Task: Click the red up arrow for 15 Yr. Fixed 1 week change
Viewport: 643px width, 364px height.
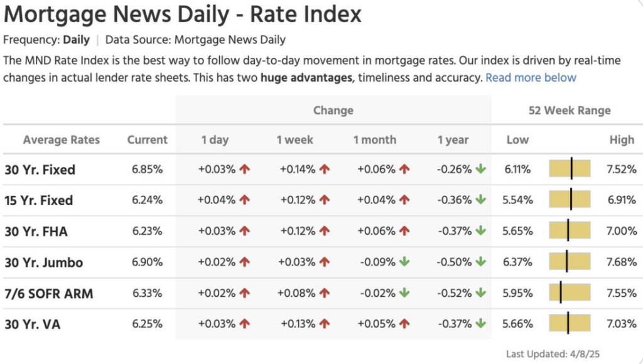Action: 325,200
